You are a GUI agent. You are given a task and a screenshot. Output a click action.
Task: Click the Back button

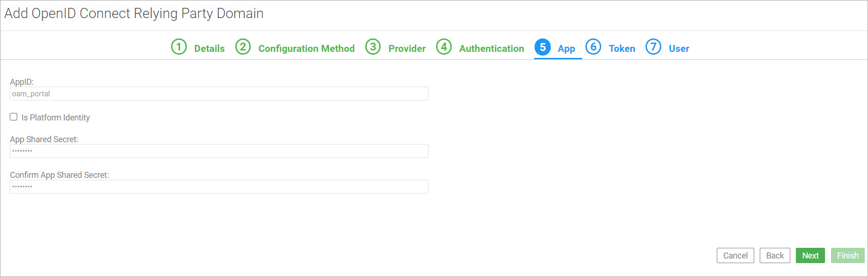[775, 256]
